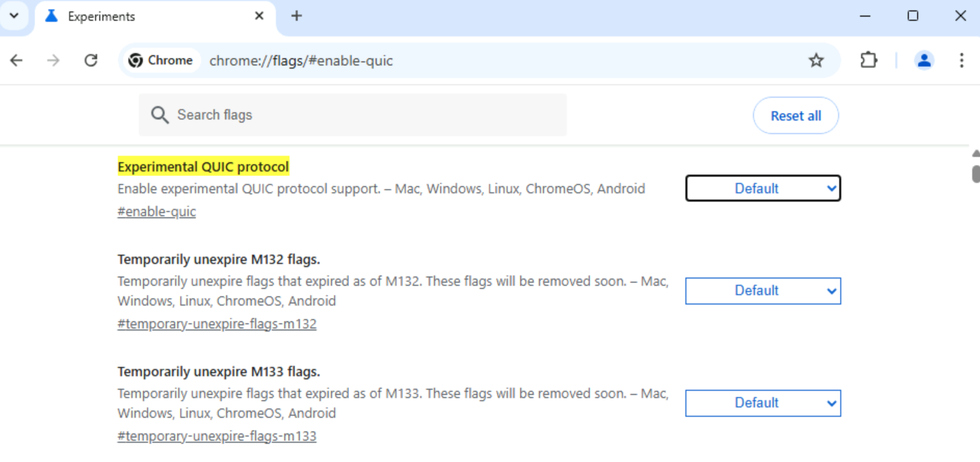Click the address bar URL text
Screen dimensions: 980x462
[301, 61]
